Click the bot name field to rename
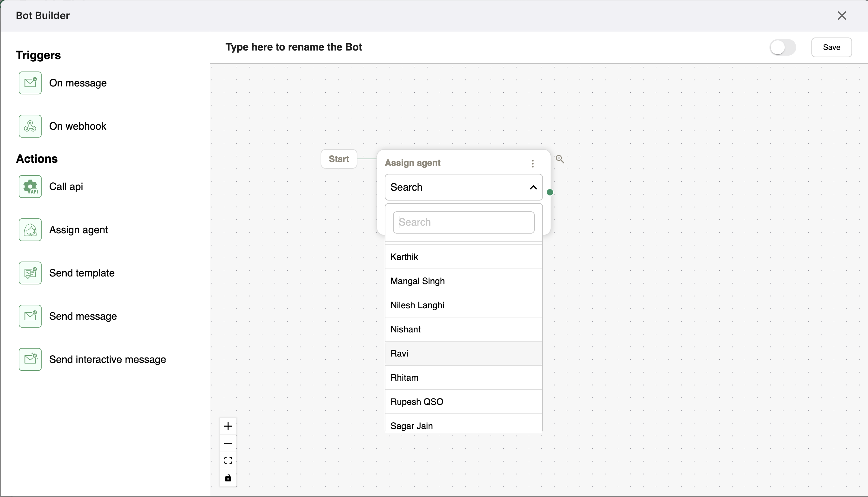The width and height of the screenshot is (868, 497). coord(294,47)
